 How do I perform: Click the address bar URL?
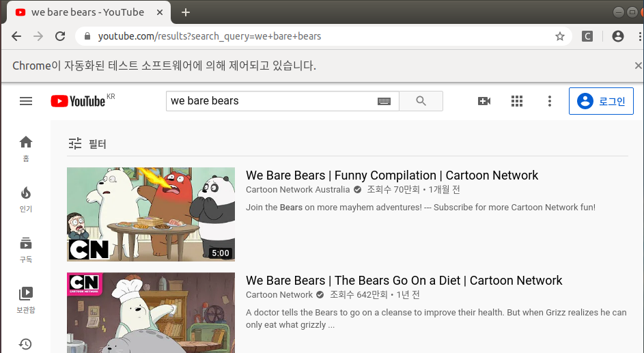click(210, 36)
